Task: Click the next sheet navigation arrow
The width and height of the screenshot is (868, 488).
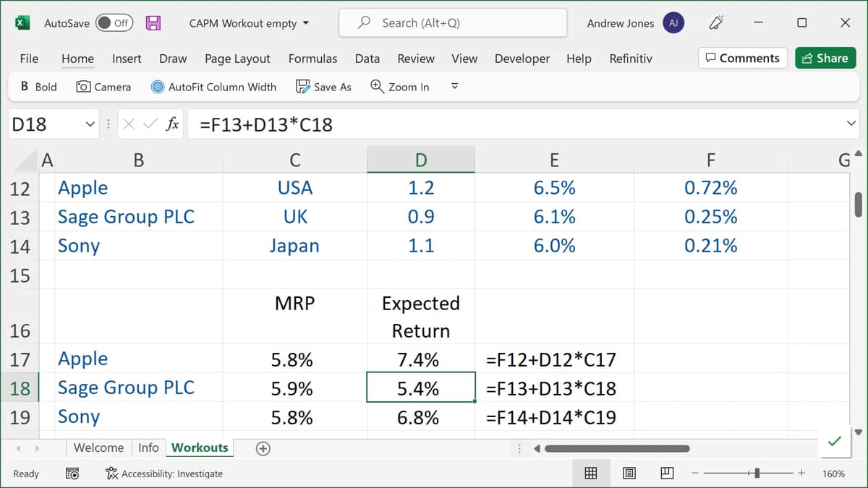Action: (37, 448)
